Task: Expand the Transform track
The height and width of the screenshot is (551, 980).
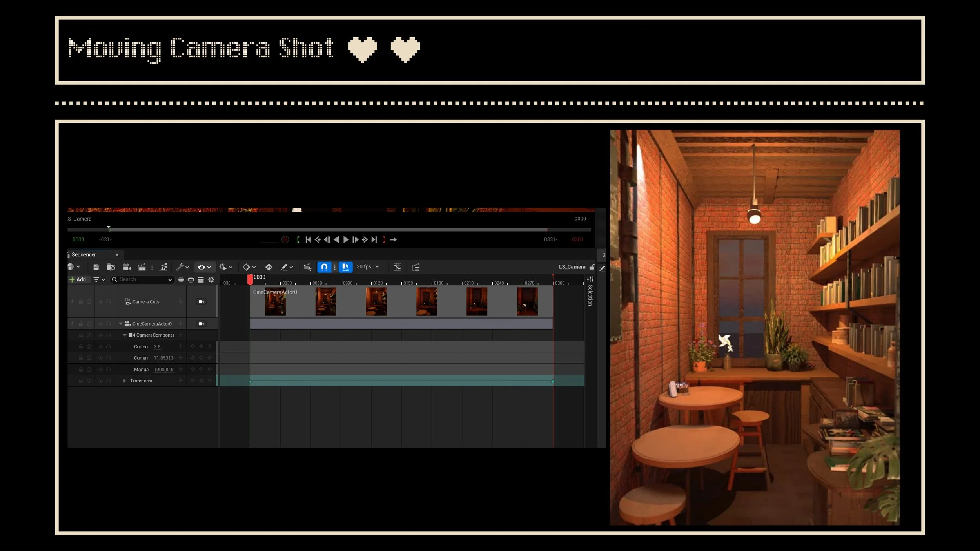Action: [x=125, y=381]
